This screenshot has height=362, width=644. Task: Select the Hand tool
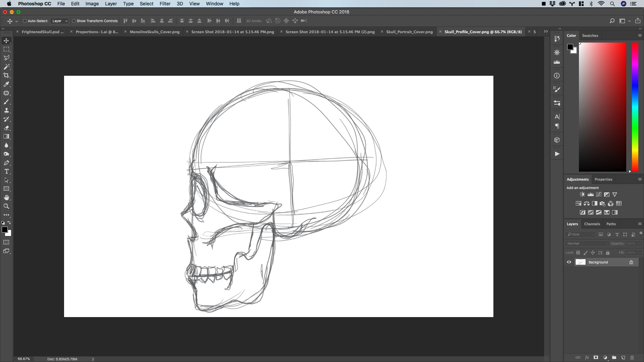[6, 198]
